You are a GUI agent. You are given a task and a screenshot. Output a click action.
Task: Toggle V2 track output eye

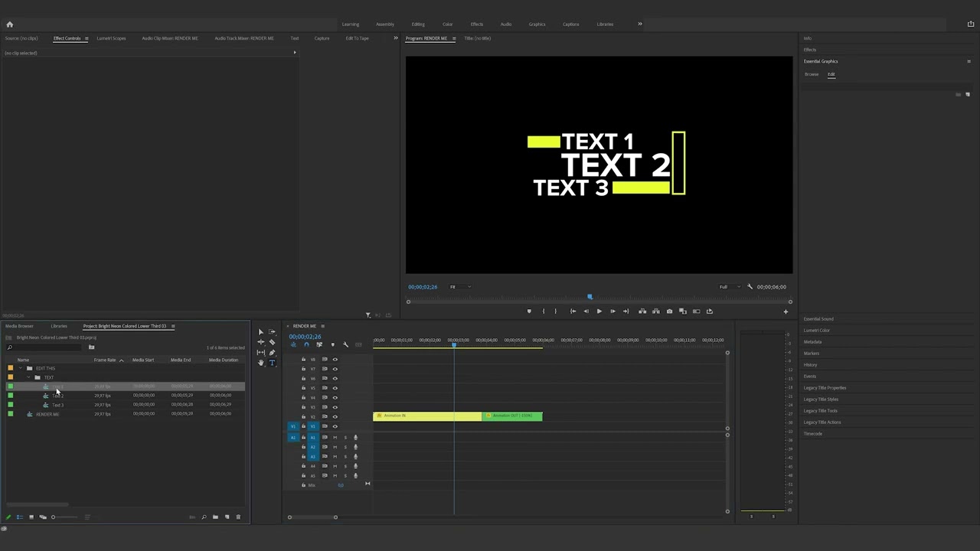click(x=335, y=417)
